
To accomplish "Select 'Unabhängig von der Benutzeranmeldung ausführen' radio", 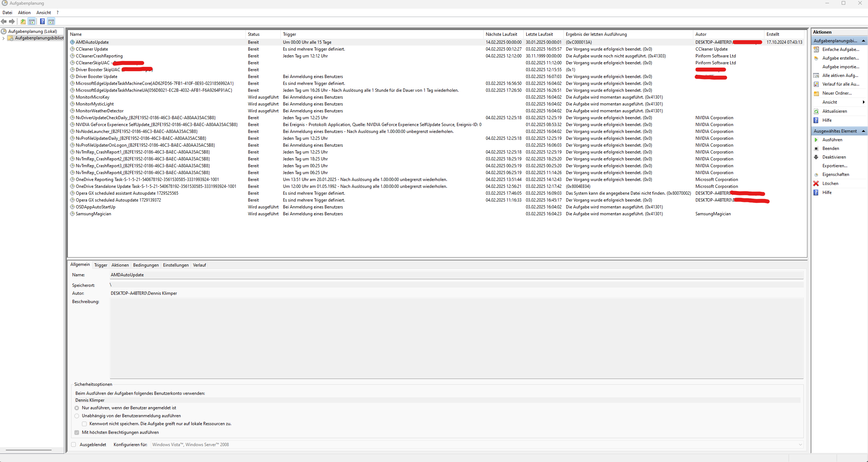I will coord(77,416).
